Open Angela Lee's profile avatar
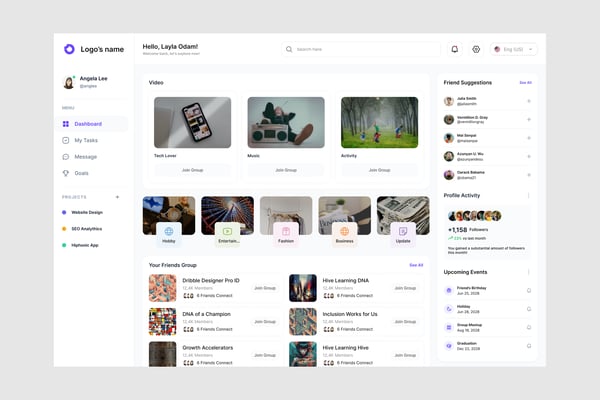This screenshot has height=400, width=600. (69, 82)
